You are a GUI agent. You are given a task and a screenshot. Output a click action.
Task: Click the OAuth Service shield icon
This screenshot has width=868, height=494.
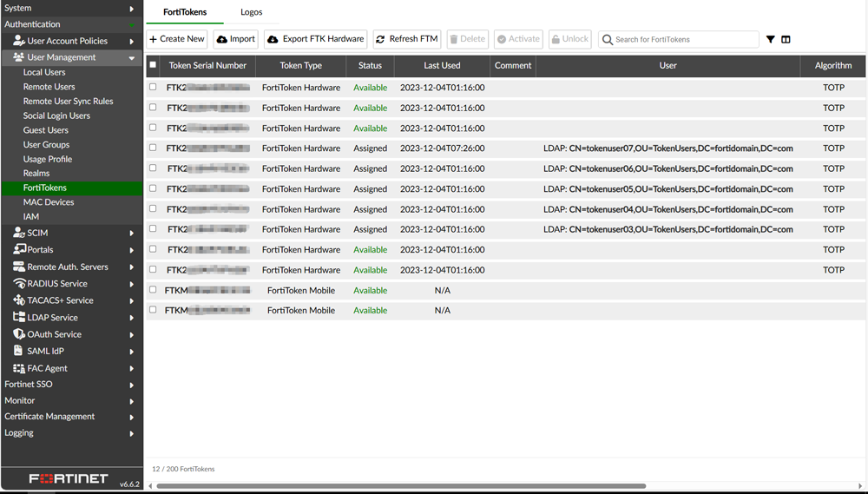tap(19, 334)
